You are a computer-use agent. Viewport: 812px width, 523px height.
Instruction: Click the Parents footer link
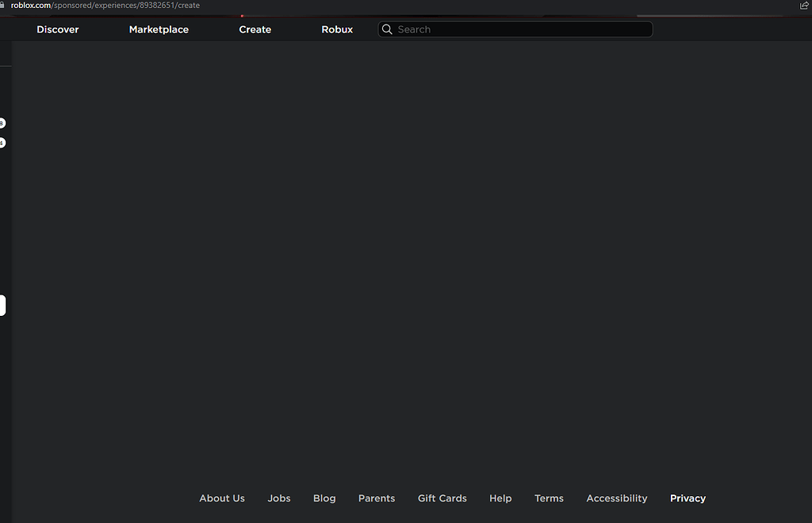click(376, 498)
